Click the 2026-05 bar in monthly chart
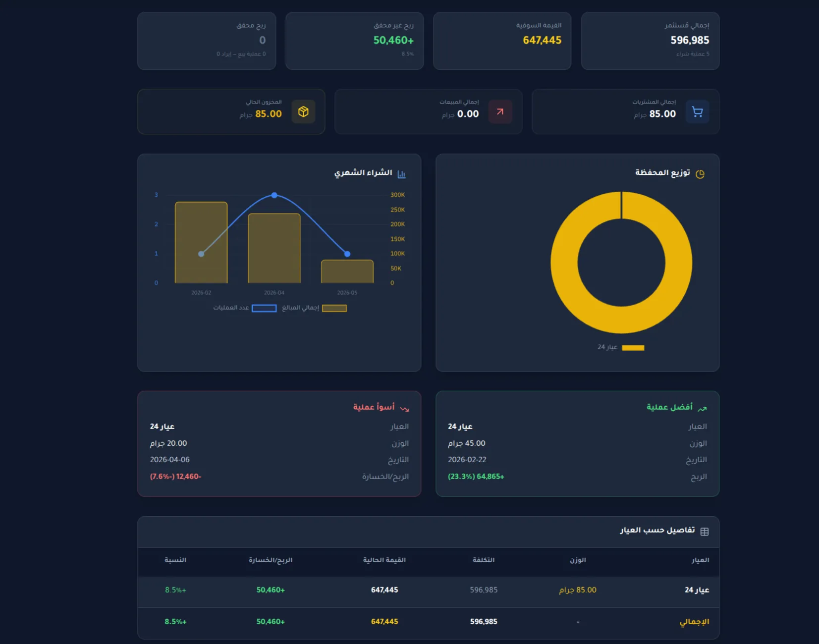819x644 pixels. tap(347, 271)
